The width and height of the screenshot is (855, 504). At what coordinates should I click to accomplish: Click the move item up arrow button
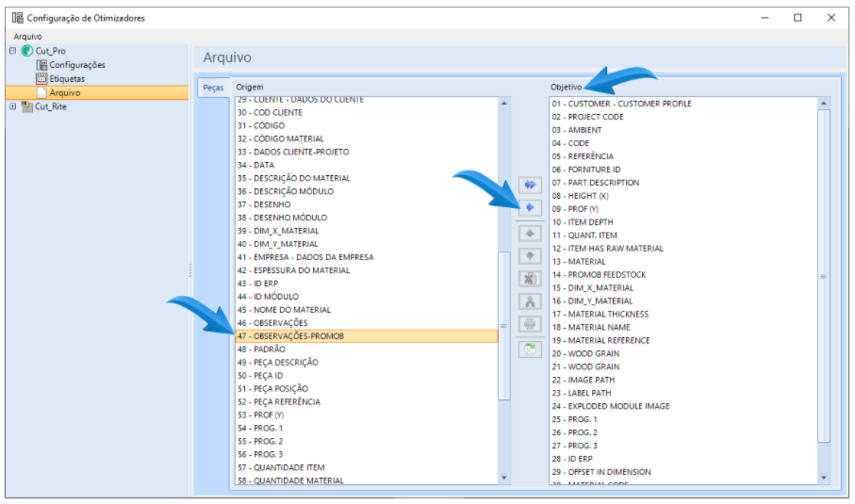click(530, 234)
